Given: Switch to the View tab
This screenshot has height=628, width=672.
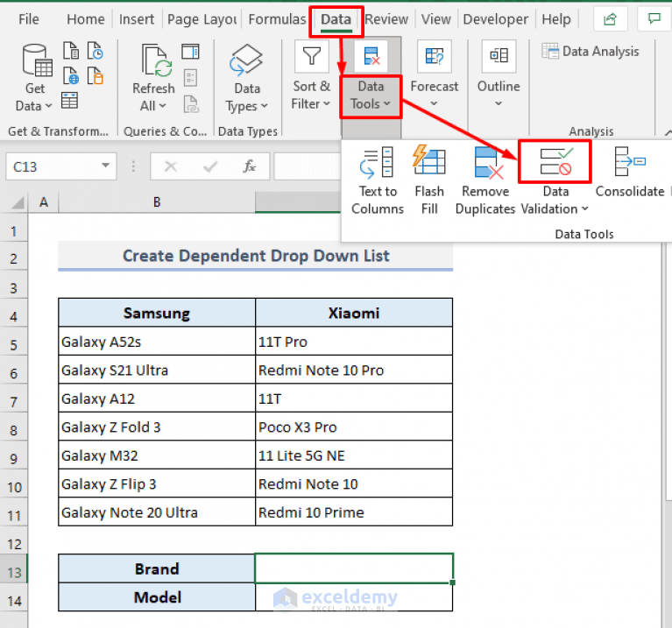Looking at the screenshot, I should (435, 19).
